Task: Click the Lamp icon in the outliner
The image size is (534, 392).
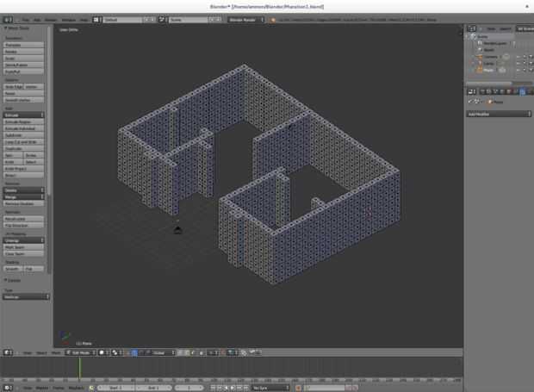Action: point(480,63)
